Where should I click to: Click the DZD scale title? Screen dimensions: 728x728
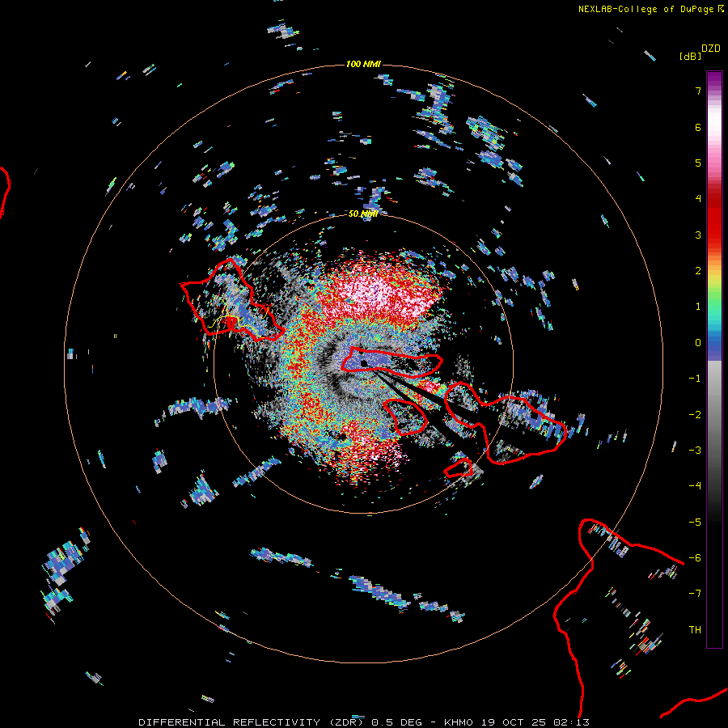711,49
